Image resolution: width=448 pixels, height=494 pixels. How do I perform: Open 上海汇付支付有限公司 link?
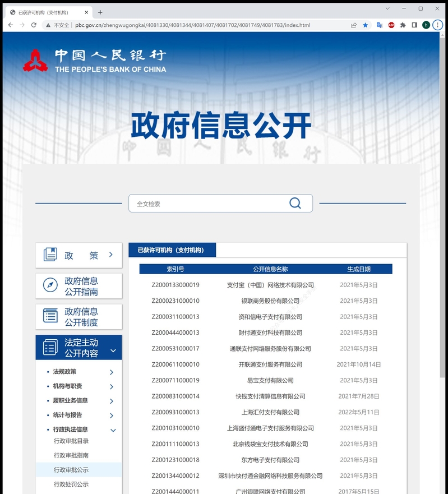click(x=270, y=412)
